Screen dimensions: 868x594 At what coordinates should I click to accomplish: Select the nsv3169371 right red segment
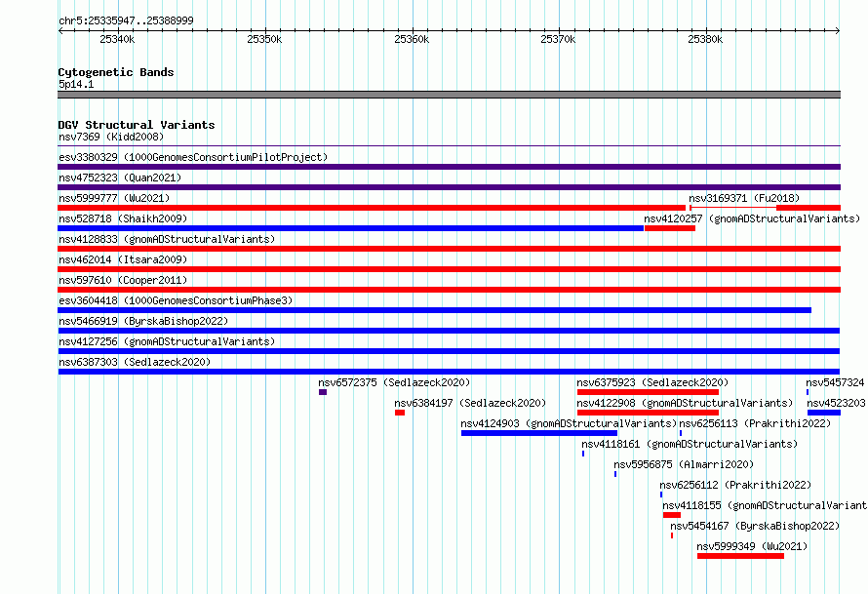(x=809, y=208)
